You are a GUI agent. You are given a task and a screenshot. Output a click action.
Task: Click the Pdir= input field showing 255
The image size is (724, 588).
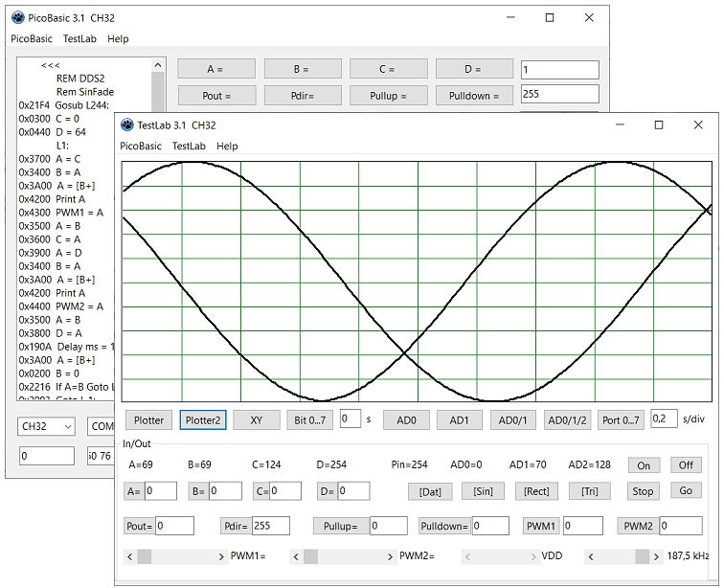point(271,526)
